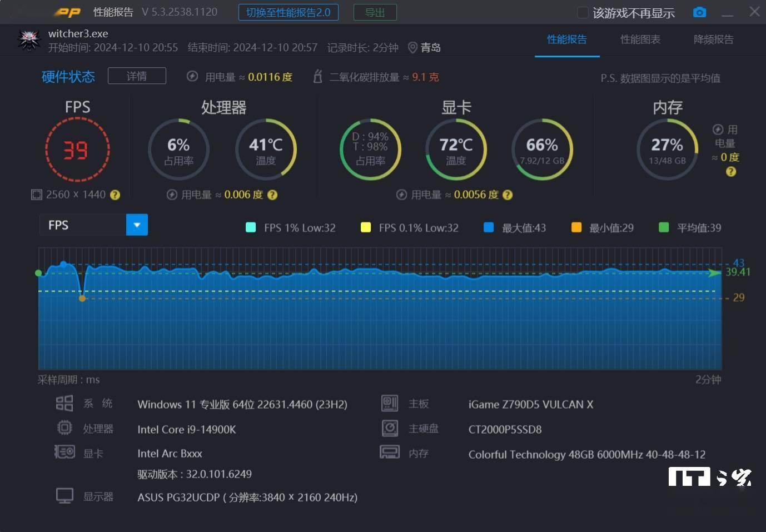The image size is (766, 532).
Task: Open hardware 详情 details button
Action: click(x=137, y=76)
